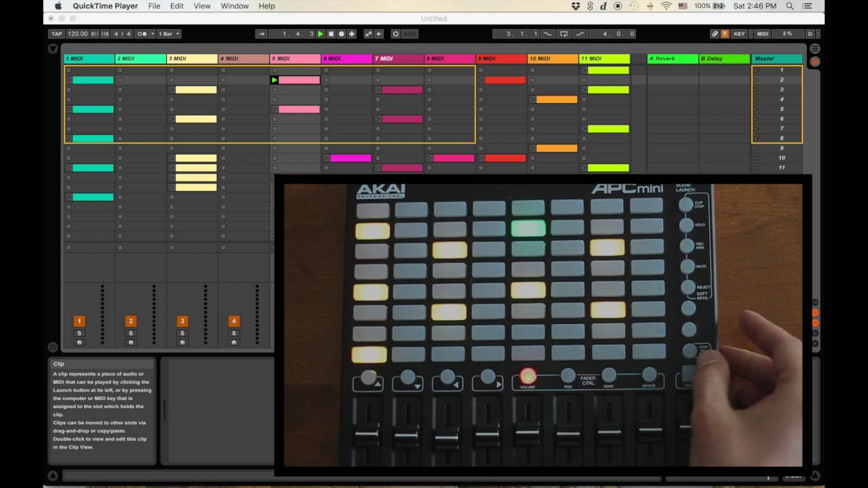Click the D disk overload indicator
This screenshot has width=868, height=488.
tap(810, 34)
